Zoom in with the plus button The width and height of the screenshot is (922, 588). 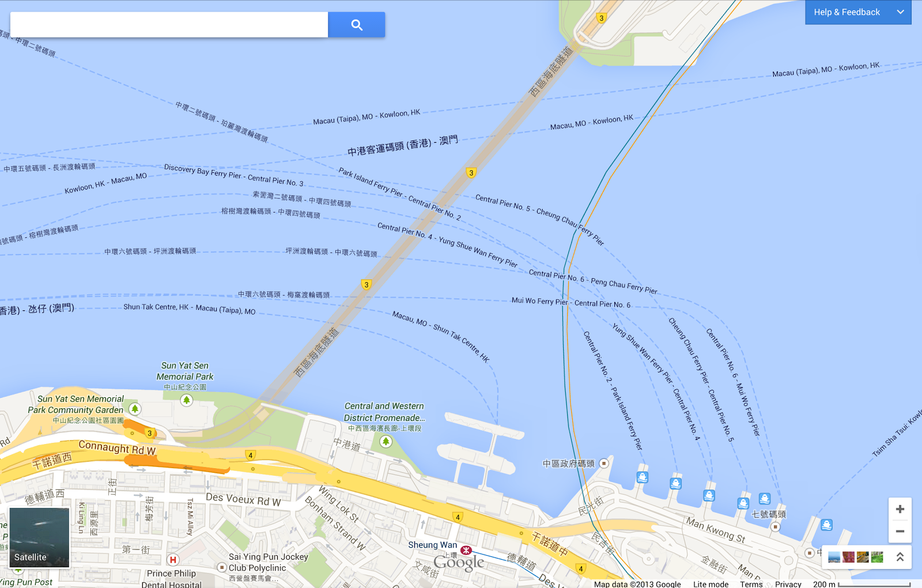900,509
